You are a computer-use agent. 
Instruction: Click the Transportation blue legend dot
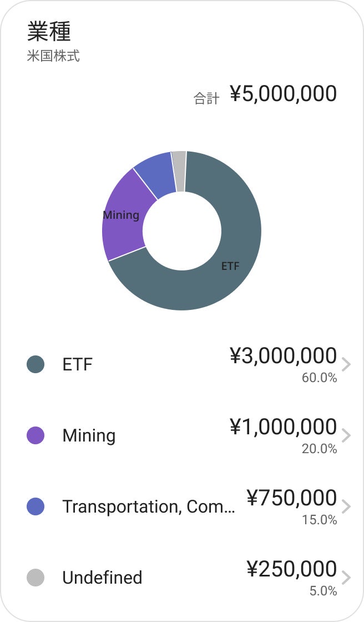36,506
